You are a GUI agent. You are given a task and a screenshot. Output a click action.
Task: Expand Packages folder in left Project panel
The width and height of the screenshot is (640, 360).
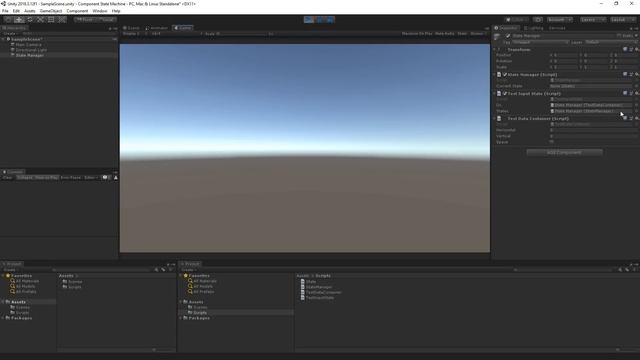tap(3, 318)
